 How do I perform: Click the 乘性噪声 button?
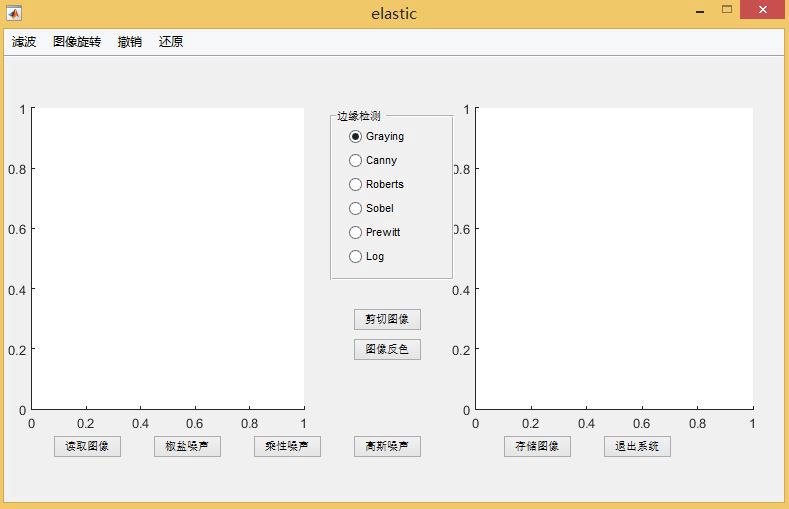click(x=287, y=447)
